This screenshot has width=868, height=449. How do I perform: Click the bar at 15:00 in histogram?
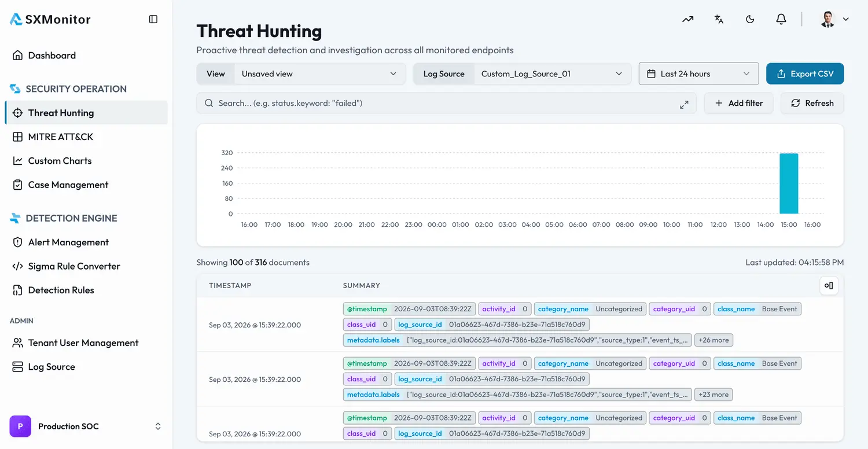click(789, 183)
